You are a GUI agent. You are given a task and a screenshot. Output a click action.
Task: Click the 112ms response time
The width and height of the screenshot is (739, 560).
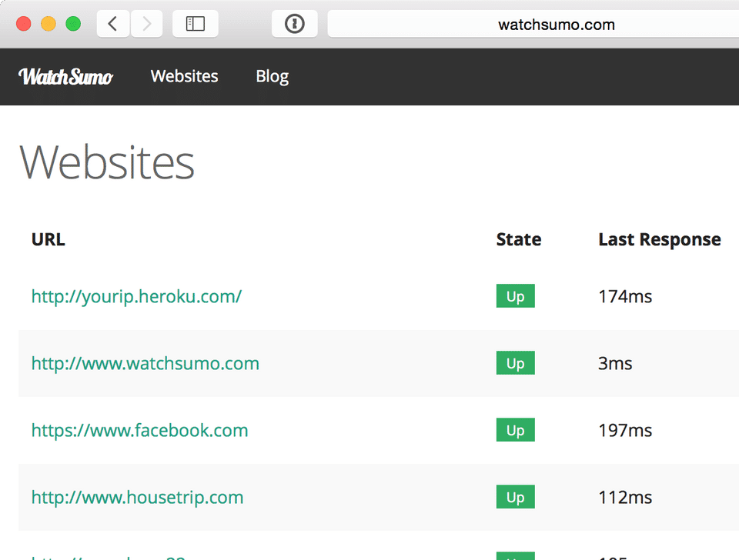[x=625, y=498]
